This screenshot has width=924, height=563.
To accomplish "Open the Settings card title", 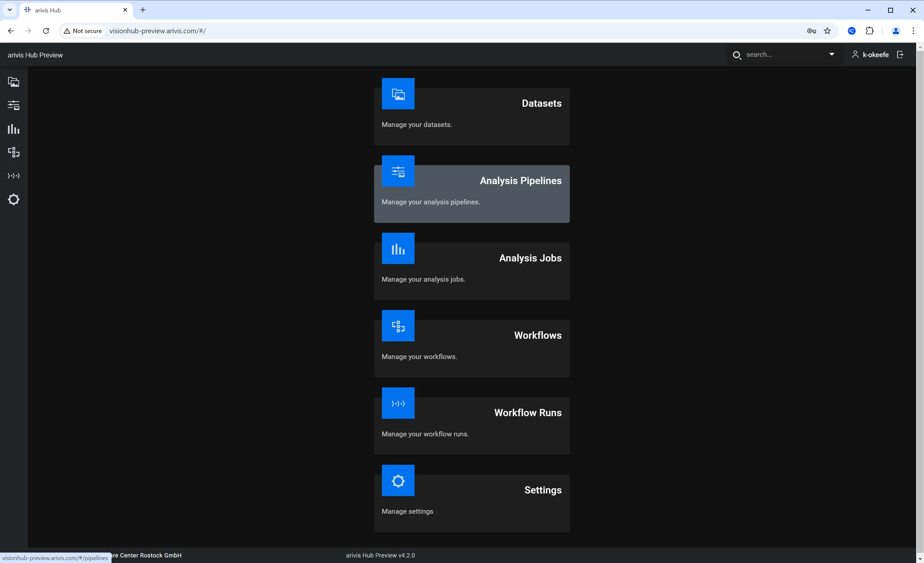I will [543, 490].
